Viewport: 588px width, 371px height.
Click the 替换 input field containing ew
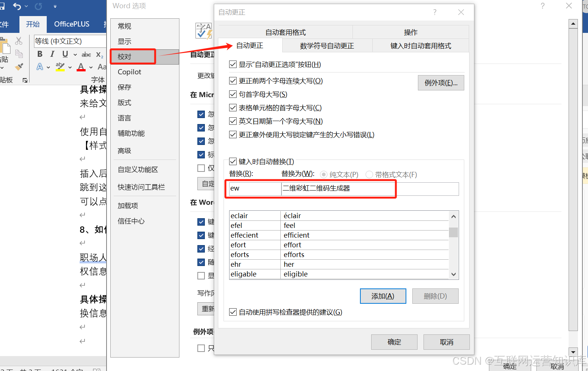click(x=255, y=188)
